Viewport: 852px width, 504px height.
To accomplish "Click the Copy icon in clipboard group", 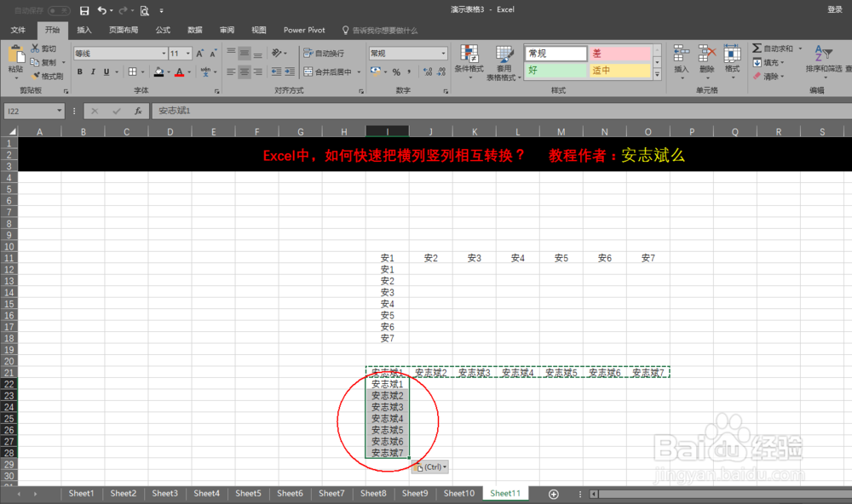I will pos(35,62).
